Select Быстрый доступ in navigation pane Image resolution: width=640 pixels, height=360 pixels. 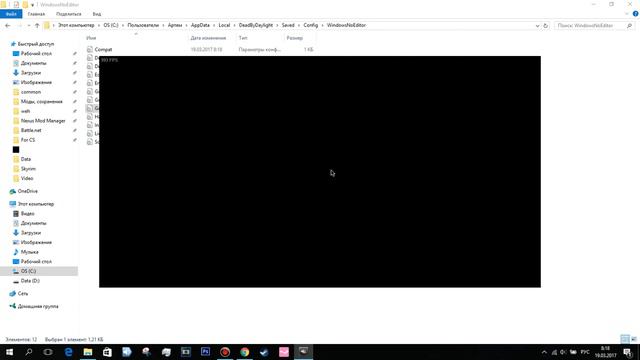point(36,44)
